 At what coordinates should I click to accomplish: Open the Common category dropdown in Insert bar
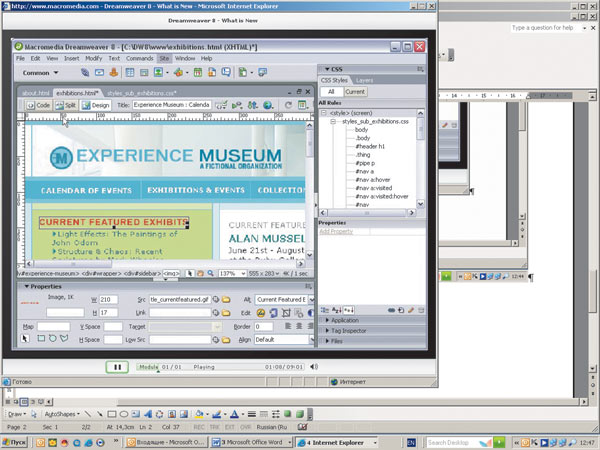(x=40, y=73)
